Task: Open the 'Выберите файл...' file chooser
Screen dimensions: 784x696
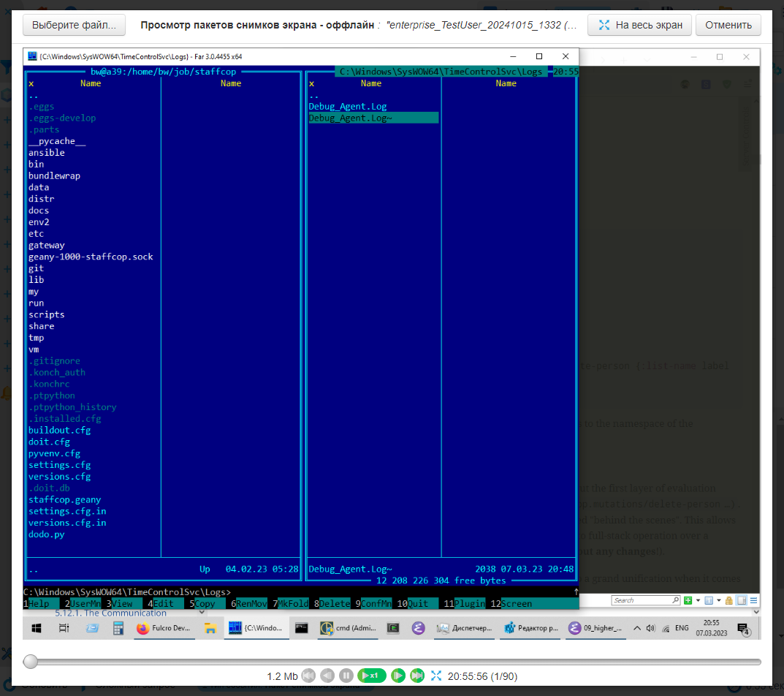Action: tap(74, 25)
